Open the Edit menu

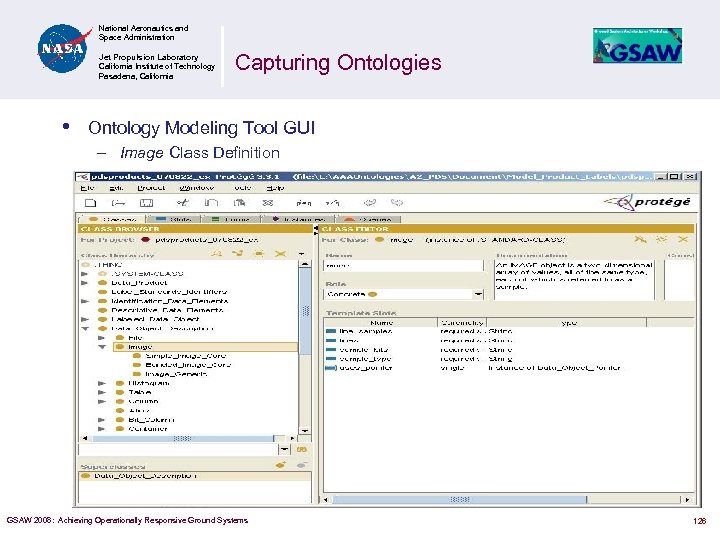116,188
